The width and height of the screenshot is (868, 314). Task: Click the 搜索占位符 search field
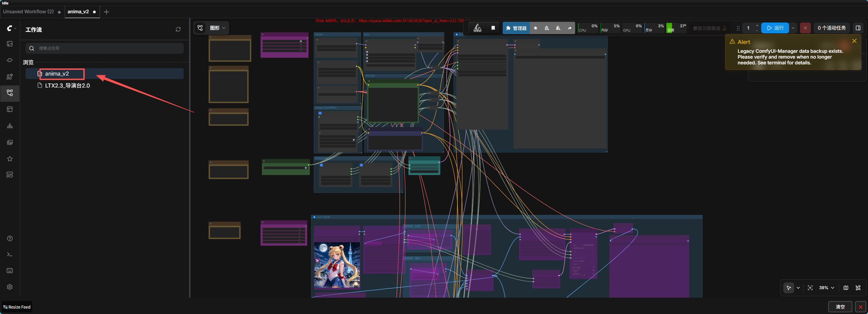[104, 48]
